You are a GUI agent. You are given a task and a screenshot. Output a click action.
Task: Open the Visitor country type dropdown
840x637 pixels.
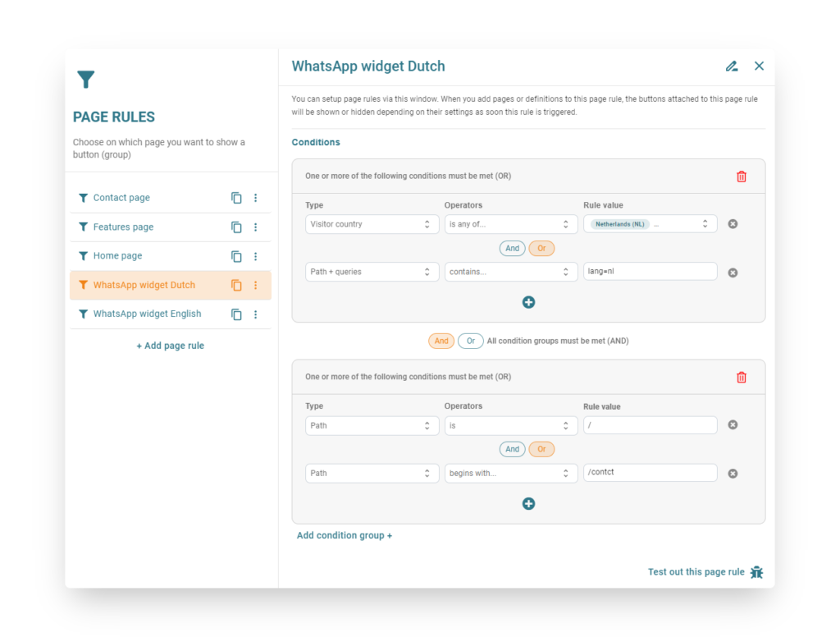(x=372, y=224)
